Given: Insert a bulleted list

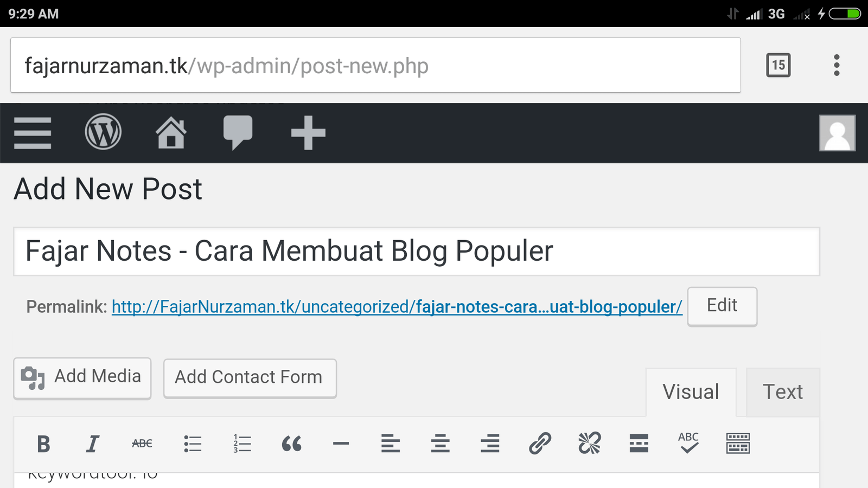Looking at the screenshot, I should tap(193, 444).
